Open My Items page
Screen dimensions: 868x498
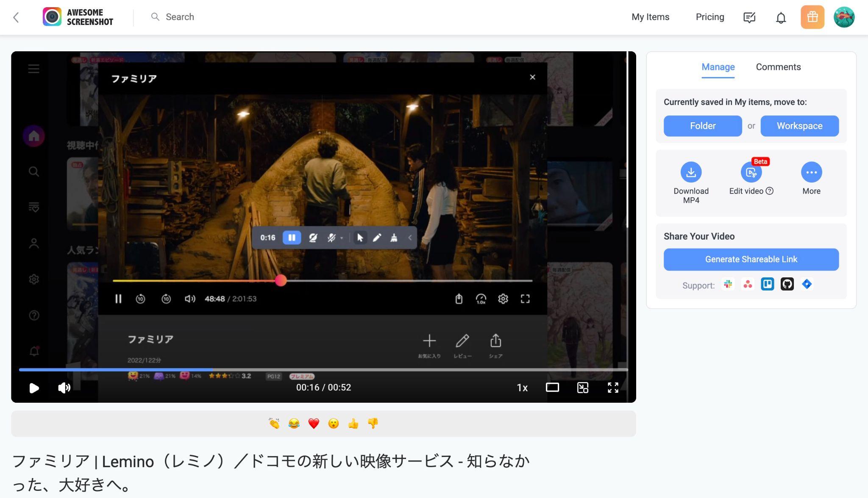tap(650, 17)
